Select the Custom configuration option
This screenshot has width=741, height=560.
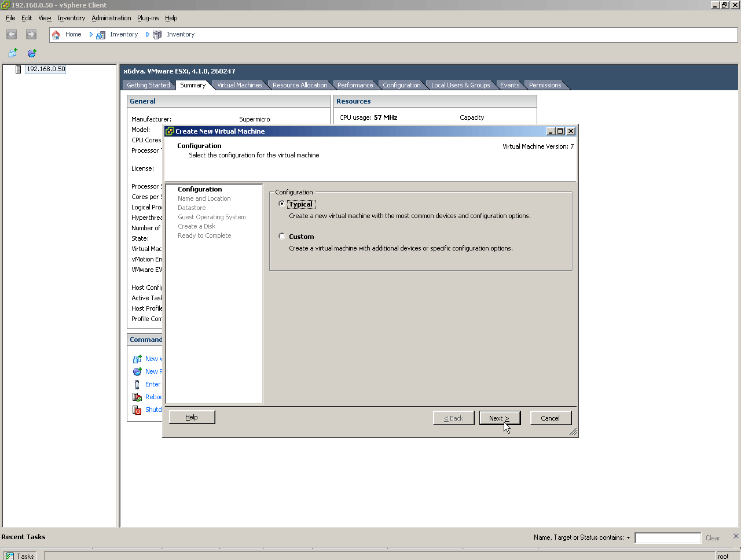(282, 236)
